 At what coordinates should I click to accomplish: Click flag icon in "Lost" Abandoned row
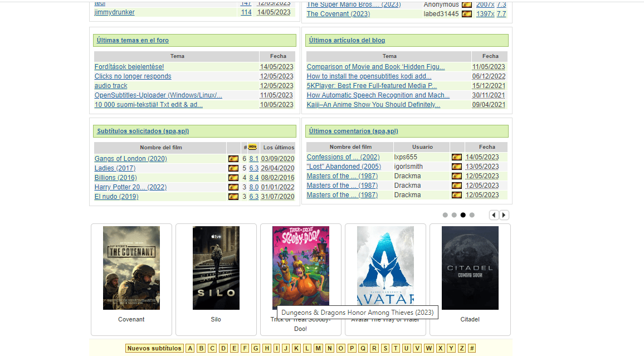[x=457, y=167]
